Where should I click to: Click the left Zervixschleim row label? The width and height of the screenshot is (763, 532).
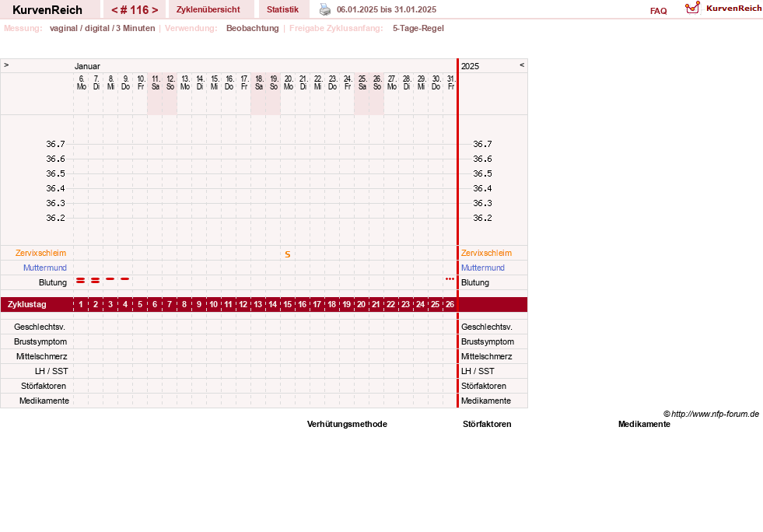[x=41, y=253]
